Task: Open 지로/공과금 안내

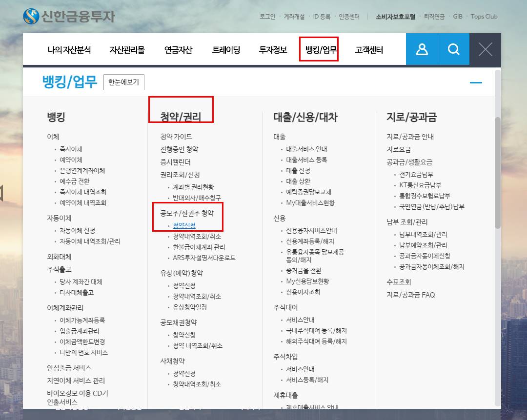Action: click(x=409, y=137)
